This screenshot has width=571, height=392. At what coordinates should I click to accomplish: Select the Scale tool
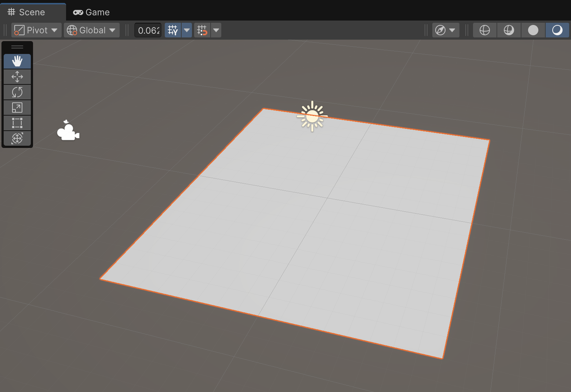pyautogui.click(x=17, y=108)
